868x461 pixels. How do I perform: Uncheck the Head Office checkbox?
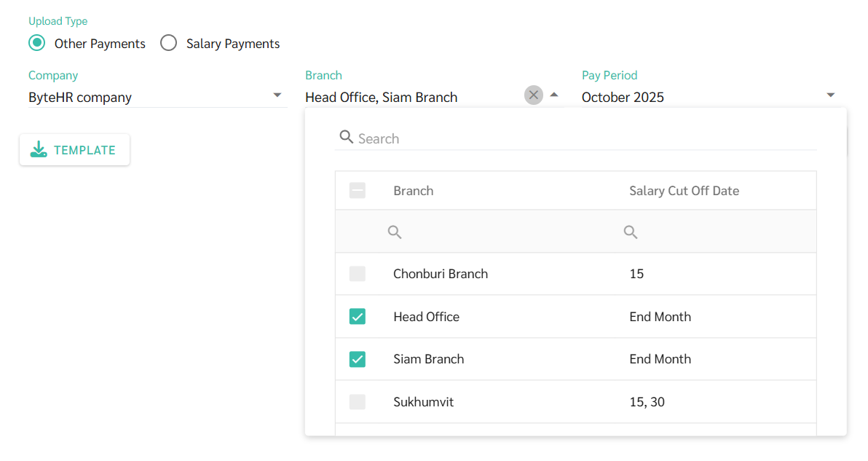pyautogui.click(x=358, y=316)
